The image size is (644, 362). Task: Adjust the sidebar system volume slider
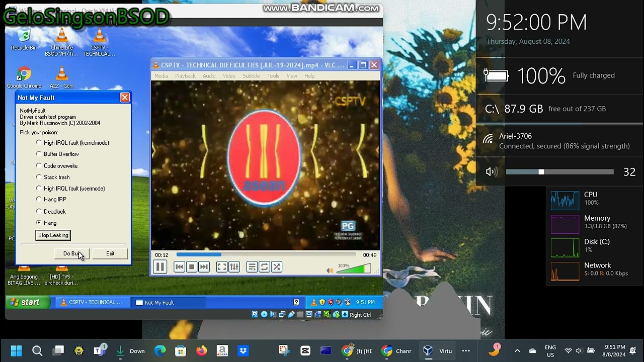tap(559, 172)
